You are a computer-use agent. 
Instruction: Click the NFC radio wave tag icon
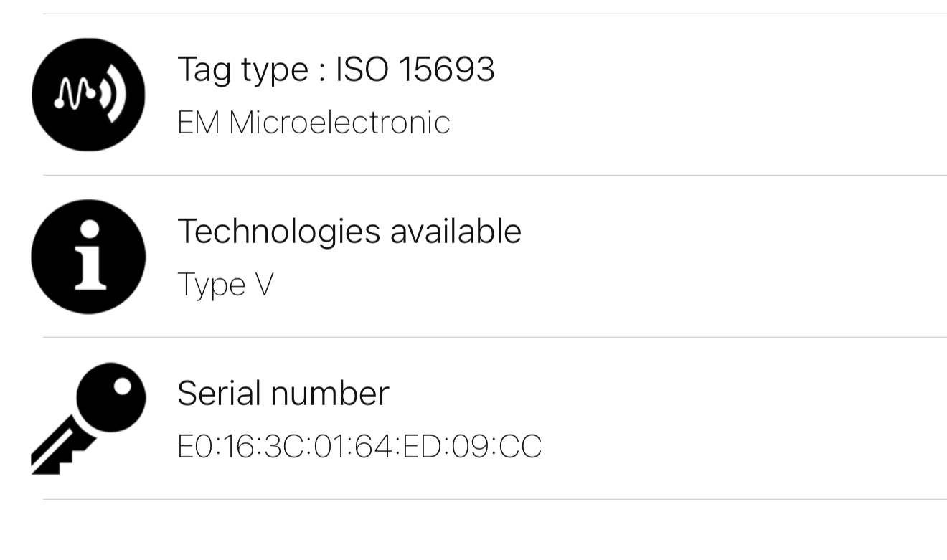tap(88, 95)
